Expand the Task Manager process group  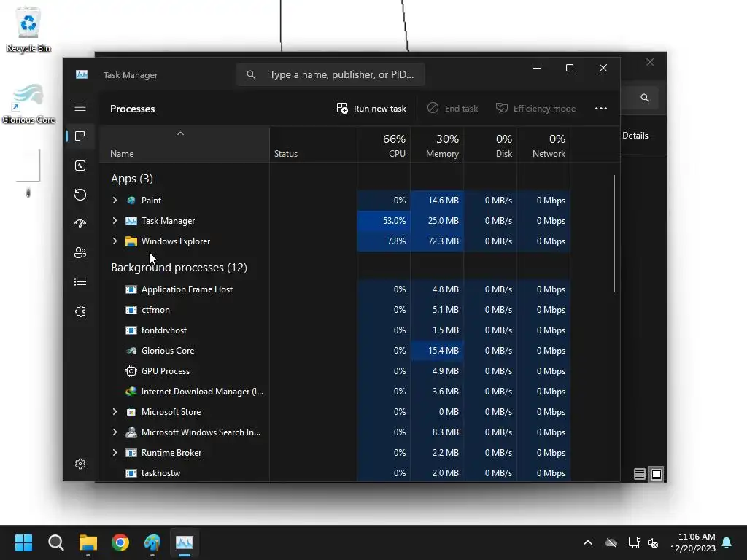(x=115, y=221)
